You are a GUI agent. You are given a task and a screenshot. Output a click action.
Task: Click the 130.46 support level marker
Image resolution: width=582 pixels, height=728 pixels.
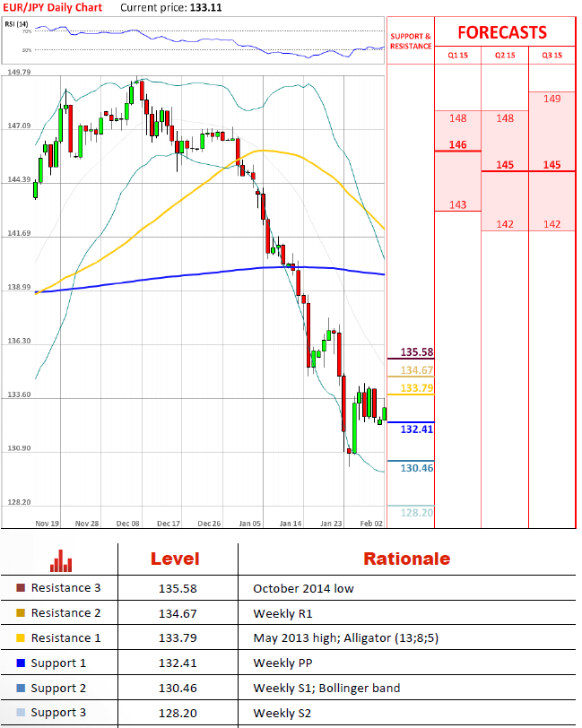(x=417, y=468)
